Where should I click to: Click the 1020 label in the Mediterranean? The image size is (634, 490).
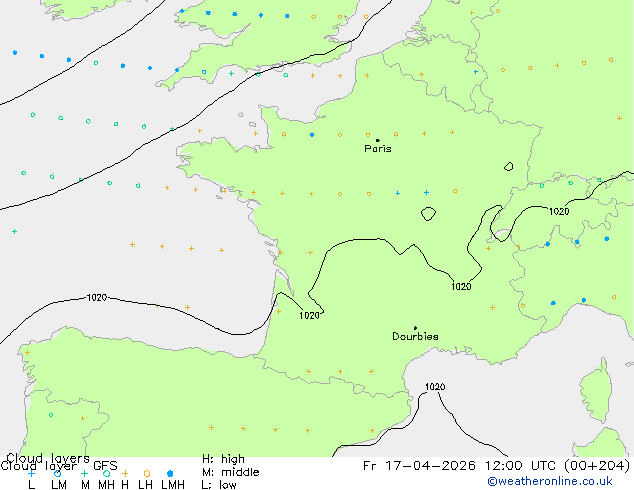coord(435,387)
